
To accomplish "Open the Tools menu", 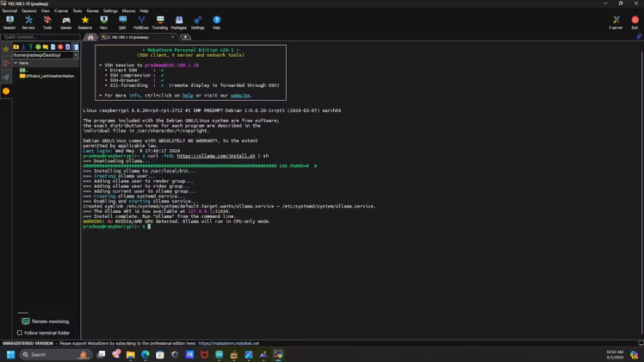I will pyautogui.click(x=77, y=10).
